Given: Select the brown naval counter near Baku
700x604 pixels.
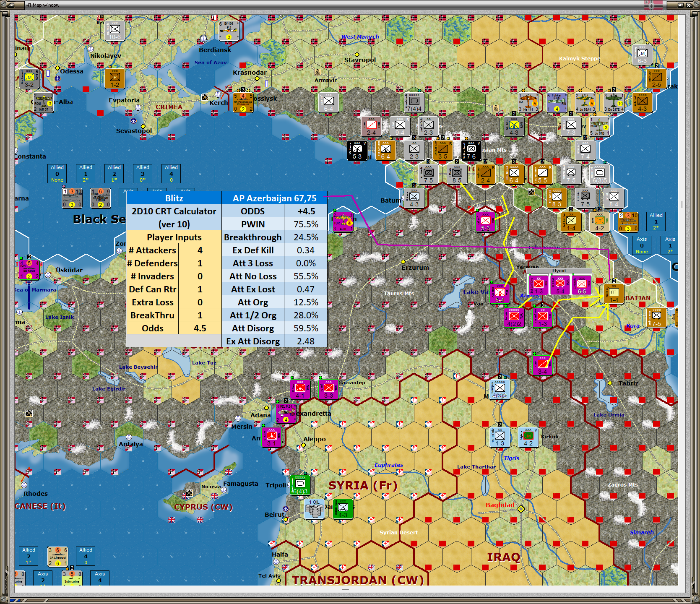Looking at the screenshot, I should tap(628, 222).
